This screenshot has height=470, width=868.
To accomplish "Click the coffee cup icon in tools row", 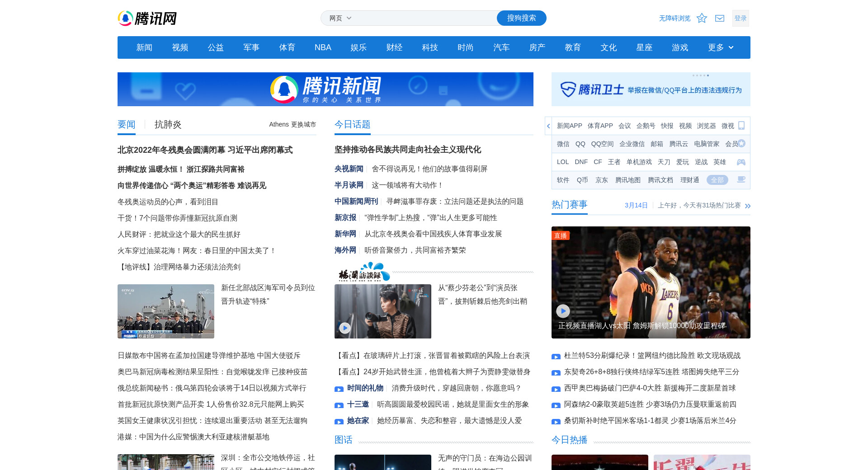I will click(x=741, y=180).
